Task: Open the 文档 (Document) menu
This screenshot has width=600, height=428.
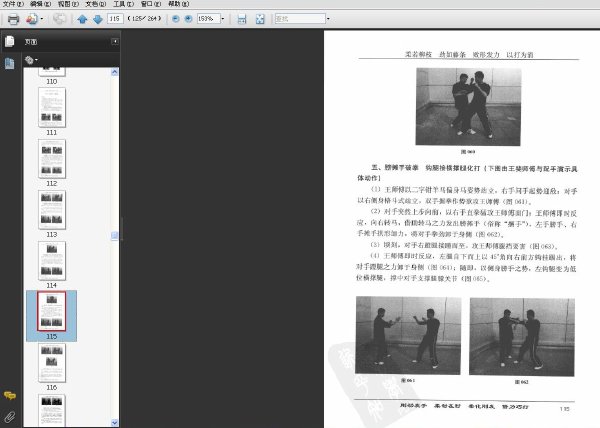Action: (x=96, y=4)
